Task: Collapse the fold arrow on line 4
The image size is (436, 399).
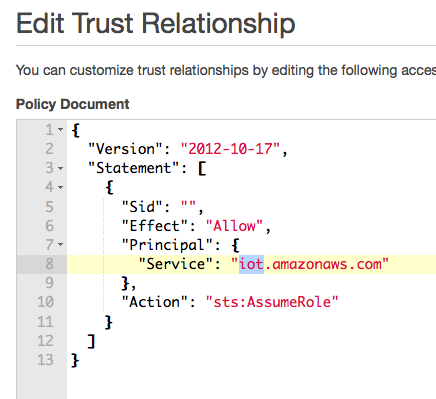Action: [60, 187]
